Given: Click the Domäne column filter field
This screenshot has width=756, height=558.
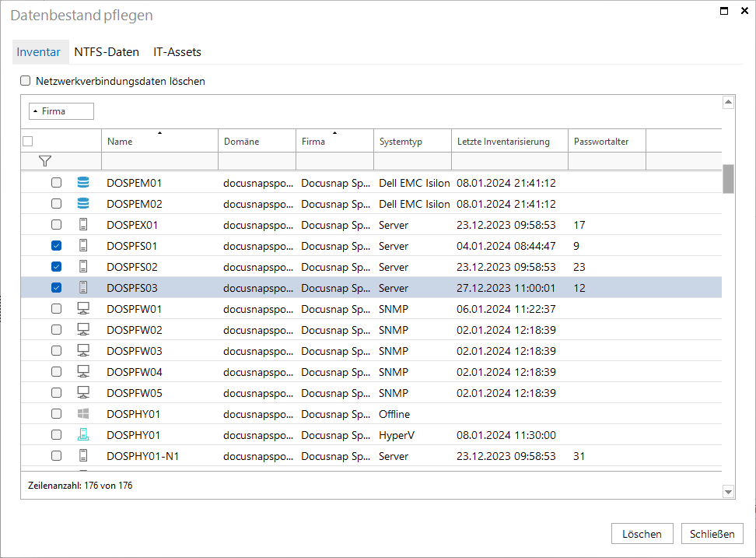Looking at the screenshot, I should point(257,161).
